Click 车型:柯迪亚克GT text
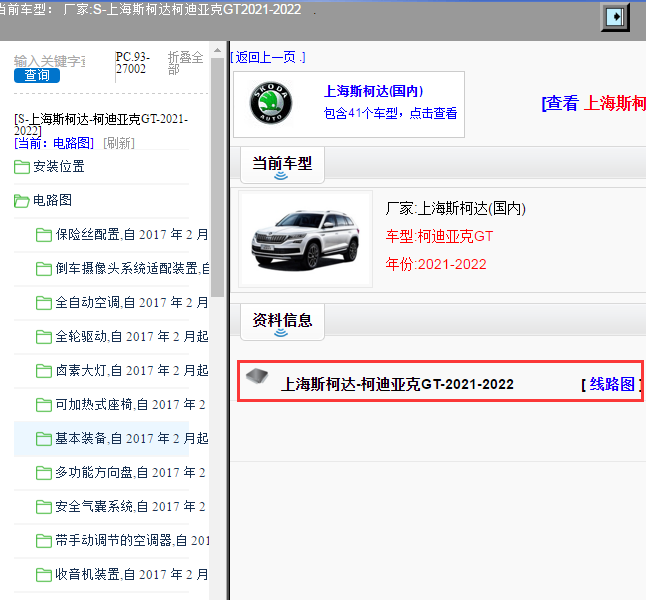The width and height of the screenshot is (646, 600). (439, 237)
